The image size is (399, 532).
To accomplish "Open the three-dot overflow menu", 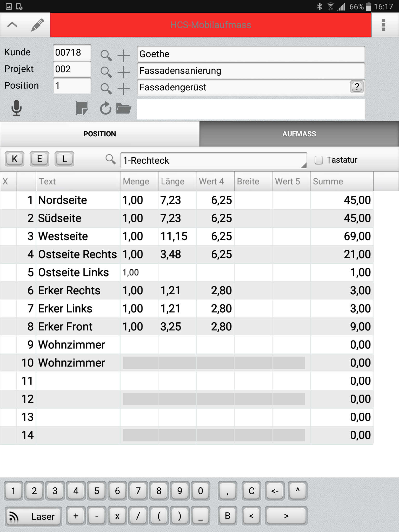I will tap(383, 25).
